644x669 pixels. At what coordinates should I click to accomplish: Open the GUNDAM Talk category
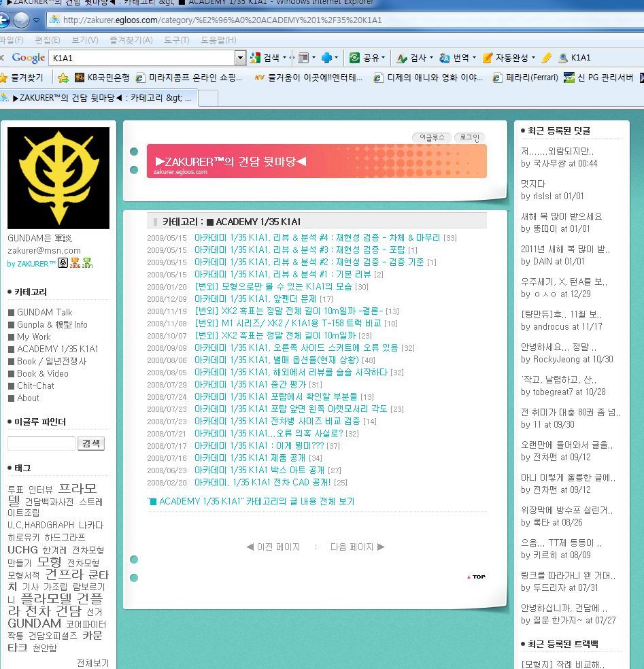(x=44, y=312)
